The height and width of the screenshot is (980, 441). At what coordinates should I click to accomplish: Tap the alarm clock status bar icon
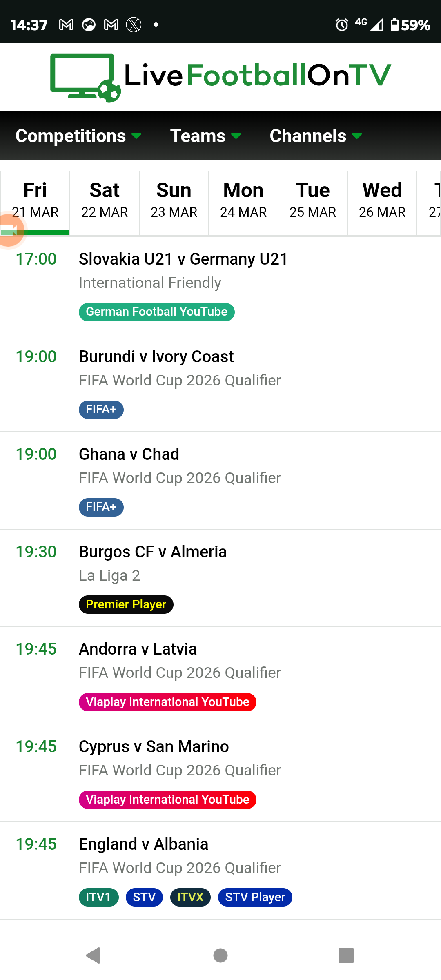pyautogui.click(x=342, y=25)
